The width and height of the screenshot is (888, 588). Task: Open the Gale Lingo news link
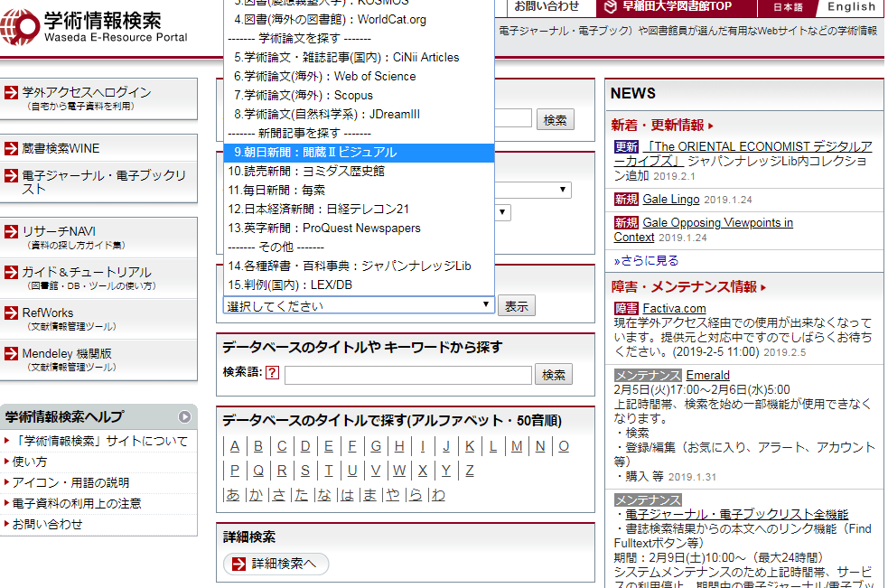[x=671, y=200]
